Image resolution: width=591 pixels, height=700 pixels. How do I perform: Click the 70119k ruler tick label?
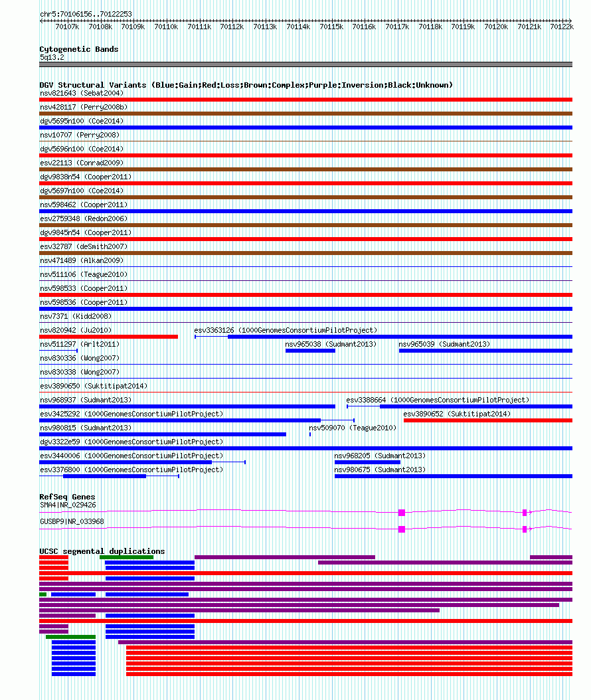(463, 27)
